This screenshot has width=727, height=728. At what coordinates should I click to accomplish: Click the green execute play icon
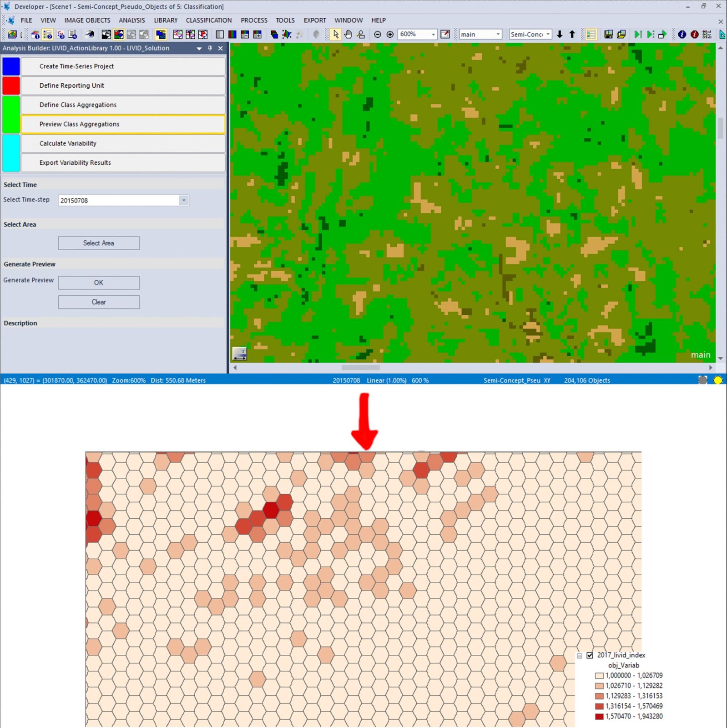click(x=638, y=35)
